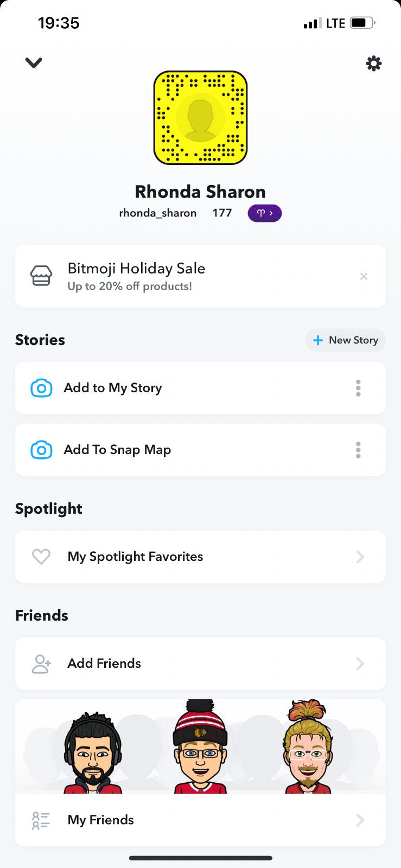Image resolution: width=401 pixels, height=868 pixels.
Task: Open more options for Snap Map
Action: click(x=358, y=450)
